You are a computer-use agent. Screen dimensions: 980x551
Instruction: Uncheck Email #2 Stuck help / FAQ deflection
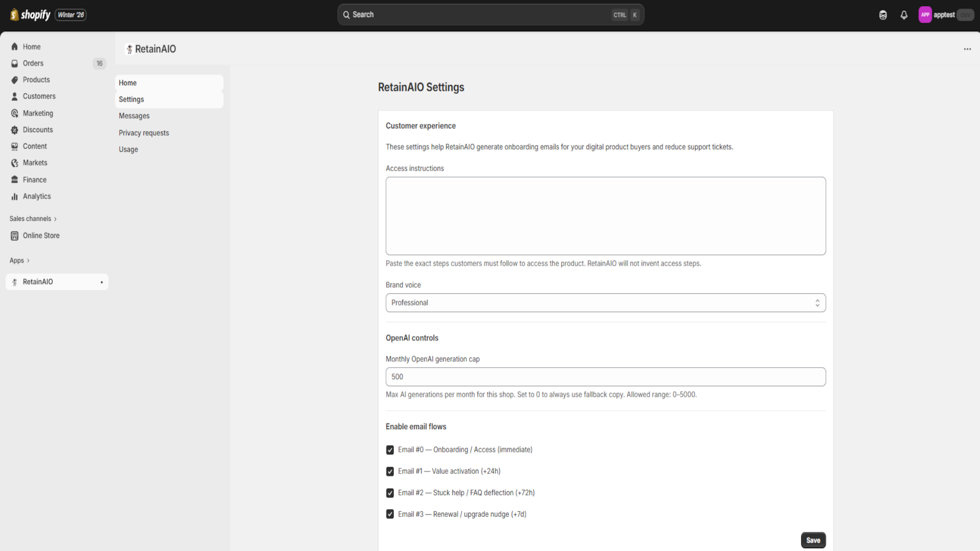coord(390,492)
